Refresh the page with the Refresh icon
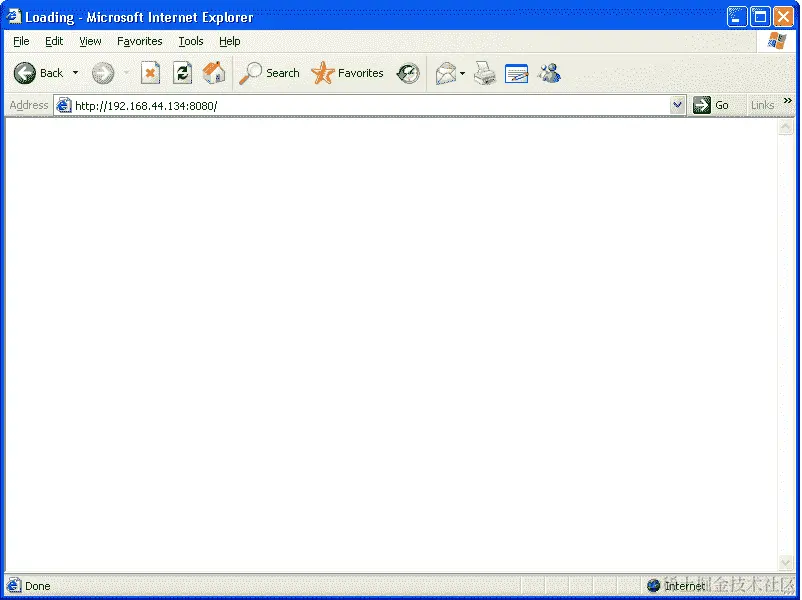Viewport: 802px width, 600px height. pos(182,73)
